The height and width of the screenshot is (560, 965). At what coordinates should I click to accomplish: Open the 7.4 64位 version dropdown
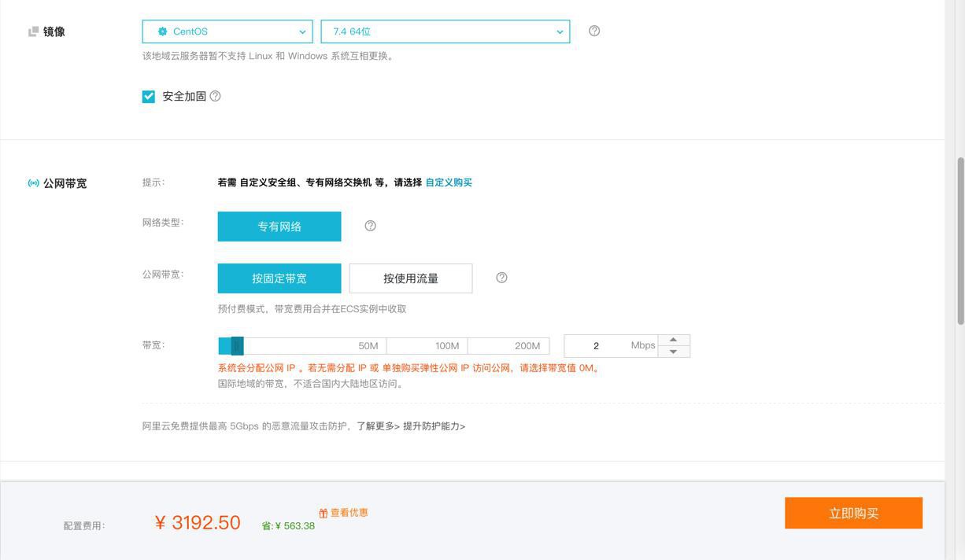pyautogui.click(x=446, y=31)
